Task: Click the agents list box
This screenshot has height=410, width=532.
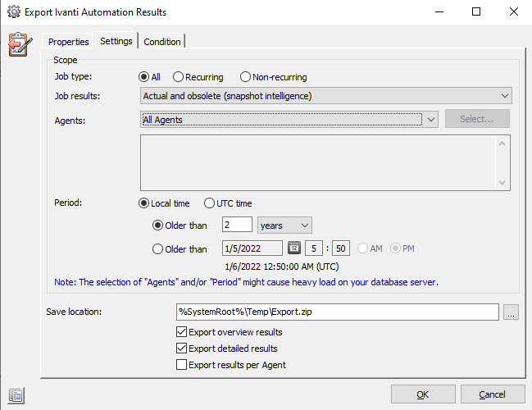Action: pyautogui.click(x=325, y=162)
